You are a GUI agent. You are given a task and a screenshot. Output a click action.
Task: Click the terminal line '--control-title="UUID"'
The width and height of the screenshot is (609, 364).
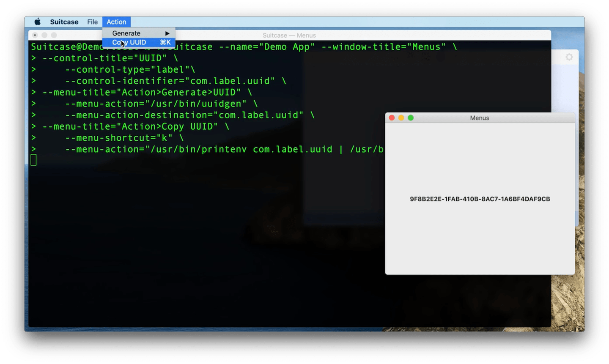pyautogui.click(x=104, y=58)
